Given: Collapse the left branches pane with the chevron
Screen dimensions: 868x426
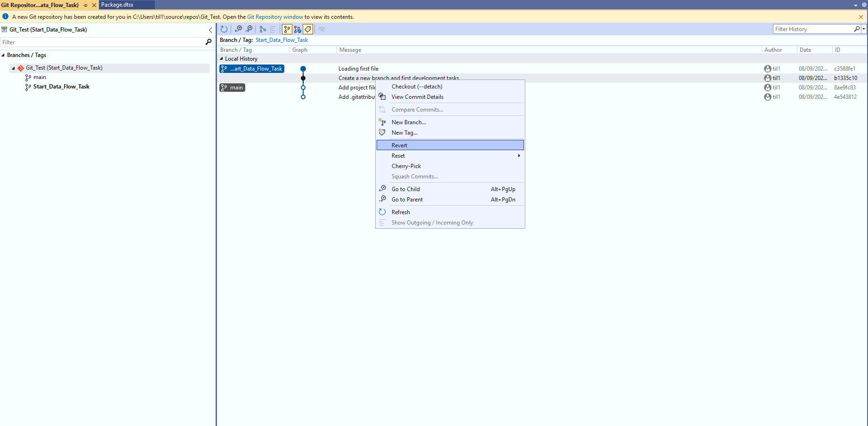Looking at the screenshot, I should tap(210, 30).
